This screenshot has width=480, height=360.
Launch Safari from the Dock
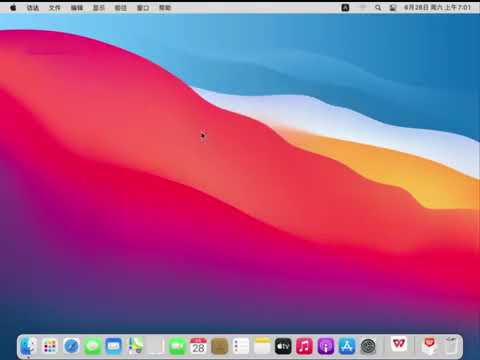71,346
